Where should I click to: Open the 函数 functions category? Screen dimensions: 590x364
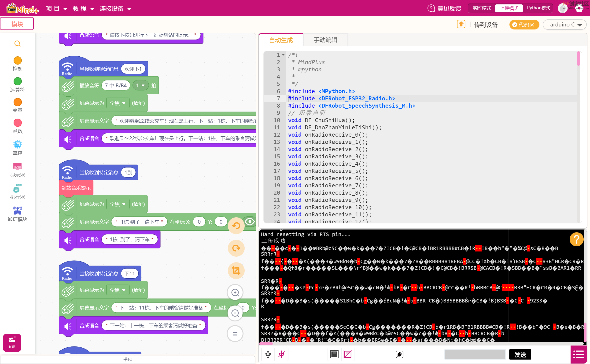click(17, 126)
